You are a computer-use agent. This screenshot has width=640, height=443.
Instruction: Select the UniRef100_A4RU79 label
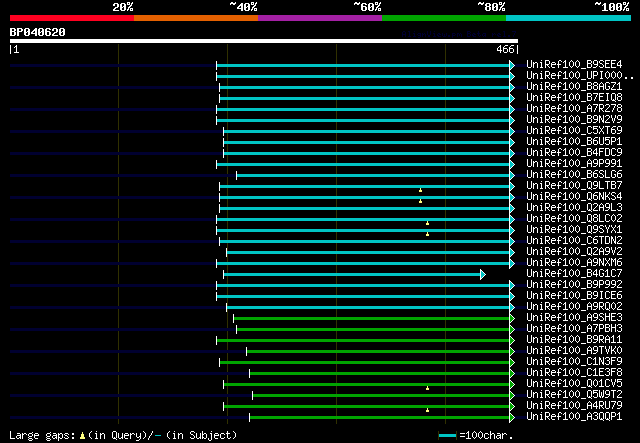click(574, 406)
